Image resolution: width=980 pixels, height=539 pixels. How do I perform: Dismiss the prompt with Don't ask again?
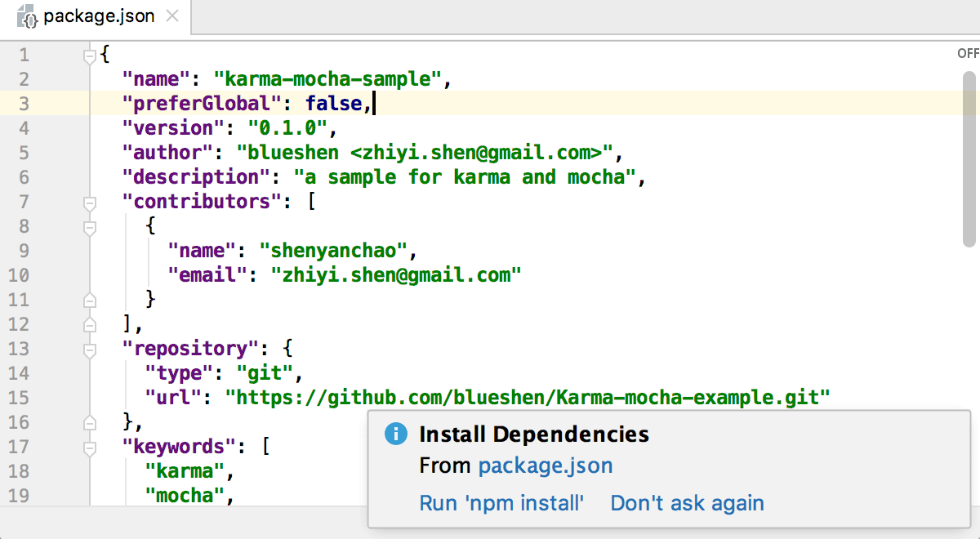pos(687,503)
